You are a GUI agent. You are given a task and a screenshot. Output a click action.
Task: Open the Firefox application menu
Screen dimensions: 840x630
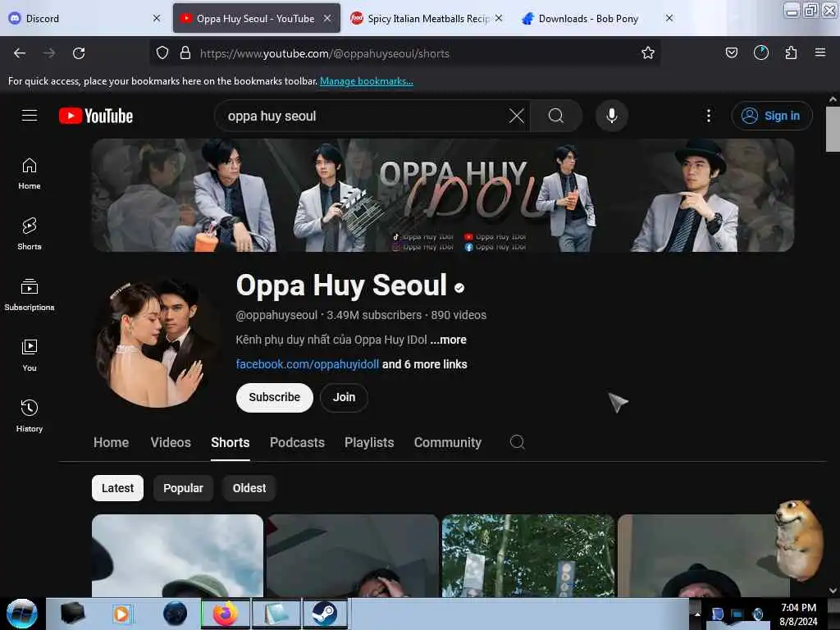pos(819,52)
